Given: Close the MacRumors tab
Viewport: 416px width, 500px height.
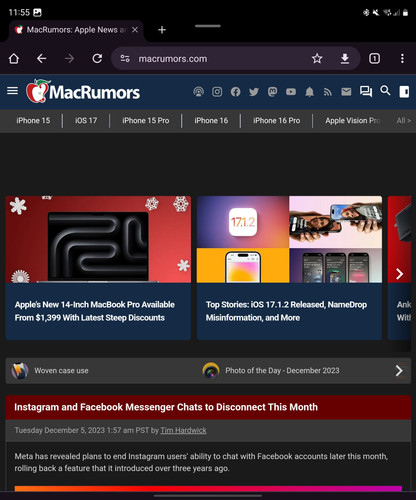Looking at the screenshot, I should (x=135, y=30).
